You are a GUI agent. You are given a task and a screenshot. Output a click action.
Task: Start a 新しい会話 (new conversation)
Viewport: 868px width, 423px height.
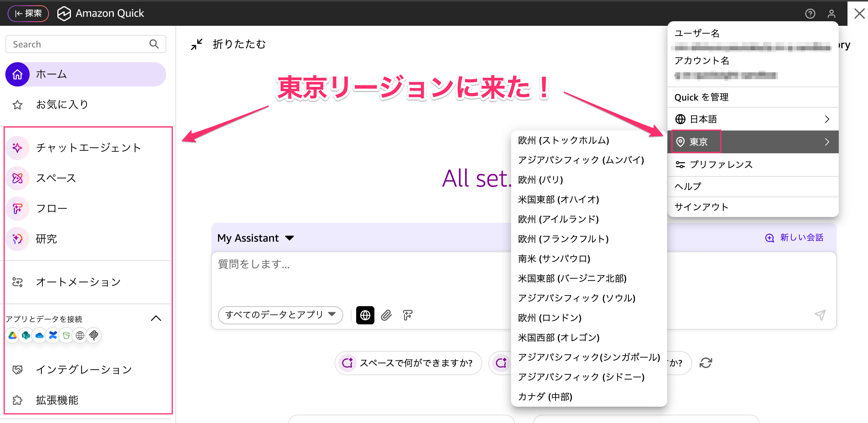[x=794, y=238]
